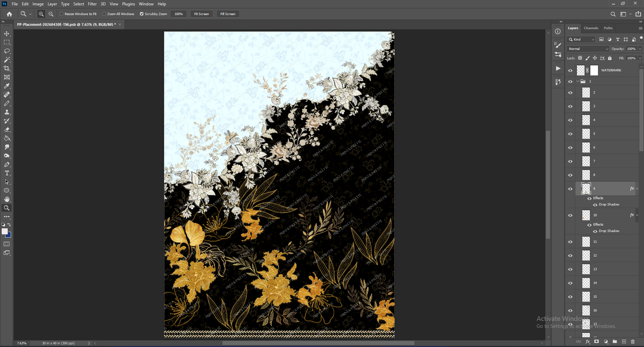Go to the Home screen

click(x=9, y=14)
